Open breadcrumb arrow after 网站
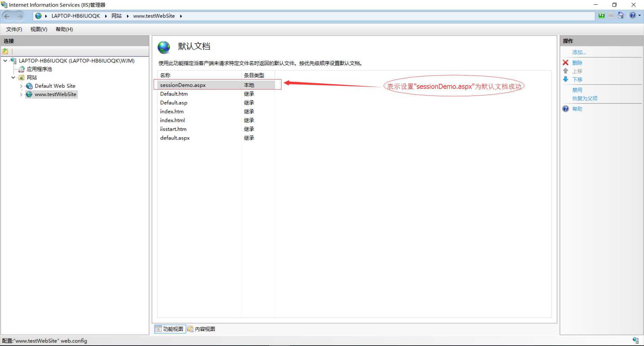This screenshot has width=644, height=346. (127, 16)
